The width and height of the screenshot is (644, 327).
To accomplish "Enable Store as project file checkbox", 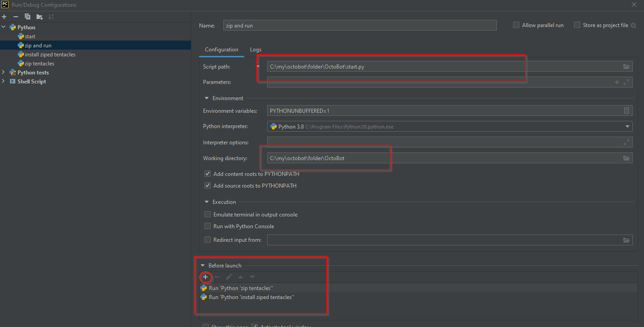I will click(x=577, y=25).
